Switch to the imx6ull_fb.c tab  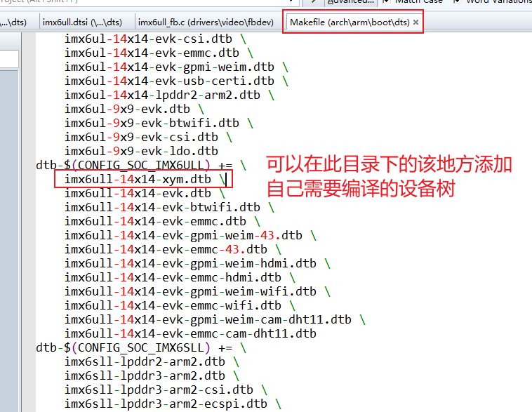tap(206, 22)
